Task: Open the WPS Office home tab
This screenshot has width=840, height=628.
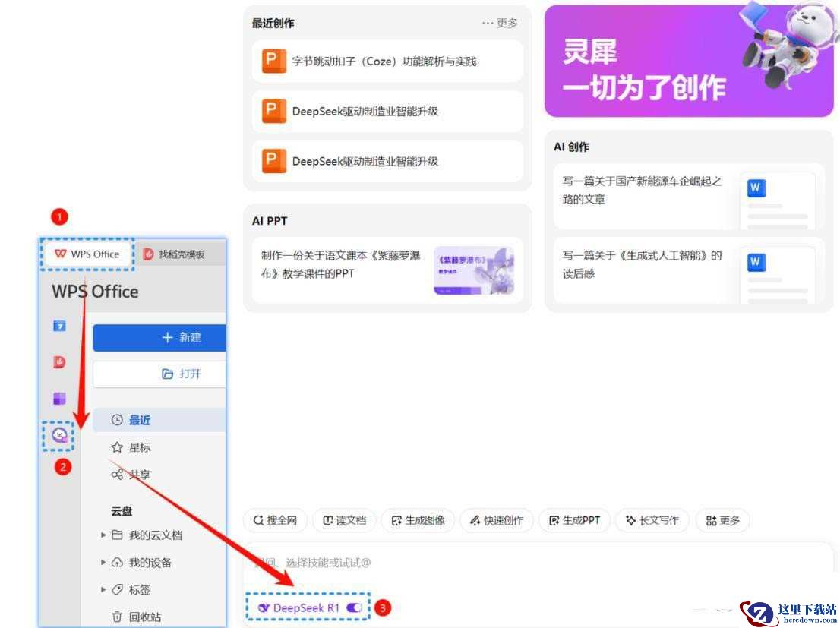Action: tap(87, 254)
